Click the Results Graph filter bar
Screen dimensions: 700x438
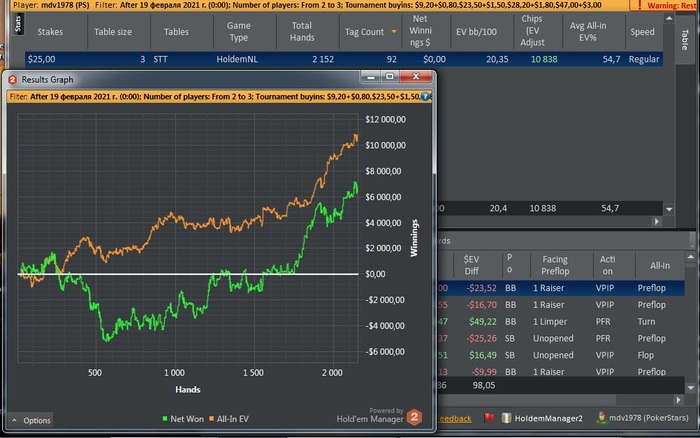(219, 96)
